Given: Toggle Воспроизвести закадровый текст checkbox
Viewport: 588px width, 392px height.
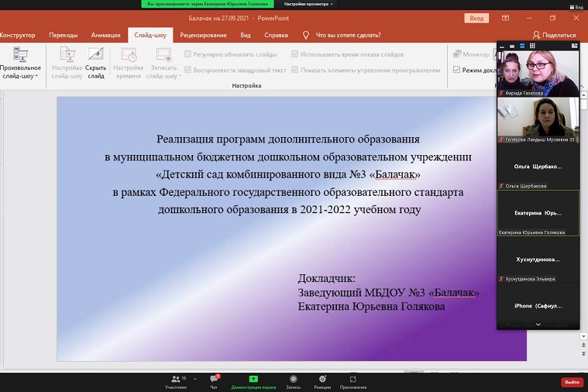Looking at the screenshot, I should (x=187, y=70).
